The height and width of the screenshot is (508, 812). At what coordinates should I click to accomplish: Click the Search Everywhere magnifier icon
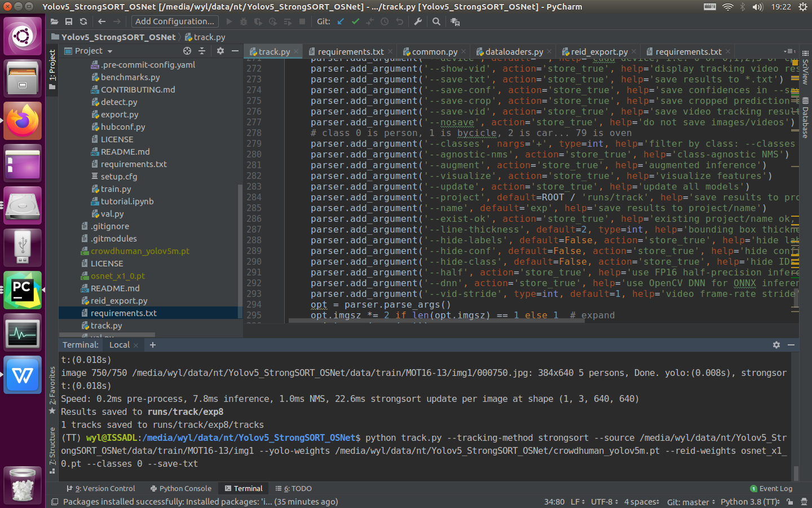point(435,21)
